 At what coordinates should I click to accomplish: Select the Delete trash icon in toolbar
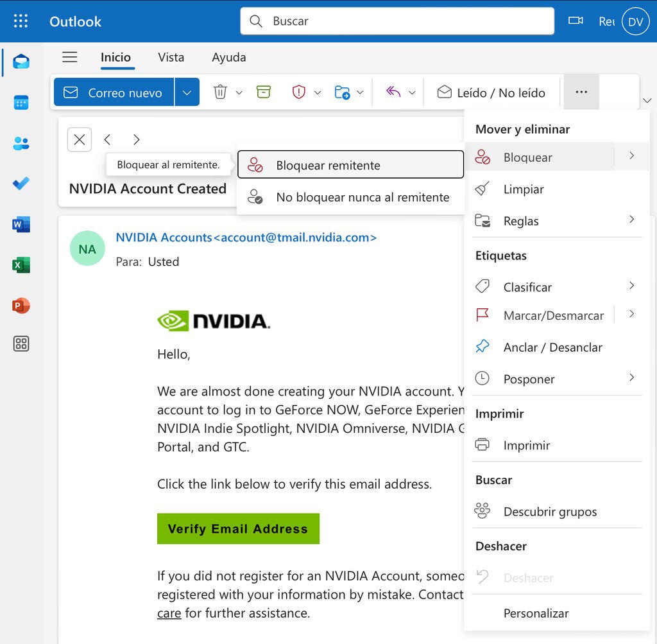[220, 92]
